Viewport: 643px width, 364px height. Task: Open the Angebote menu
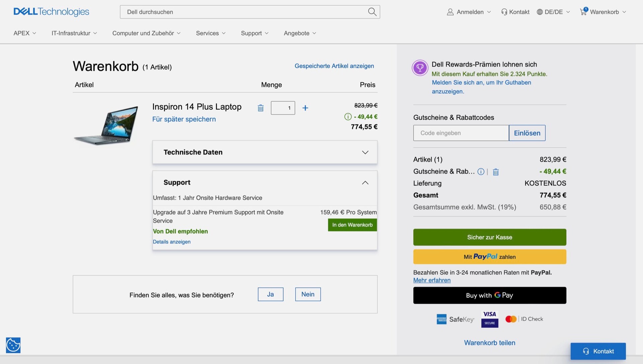pos(300,33)
